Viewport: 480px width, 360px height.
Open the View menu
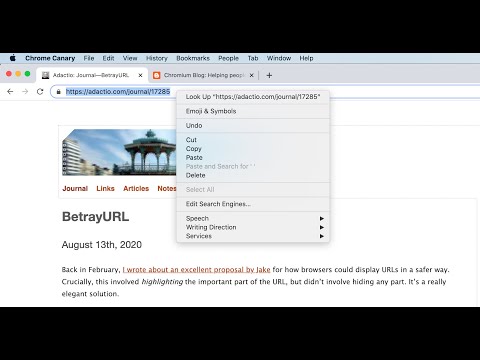pos(130,58)
